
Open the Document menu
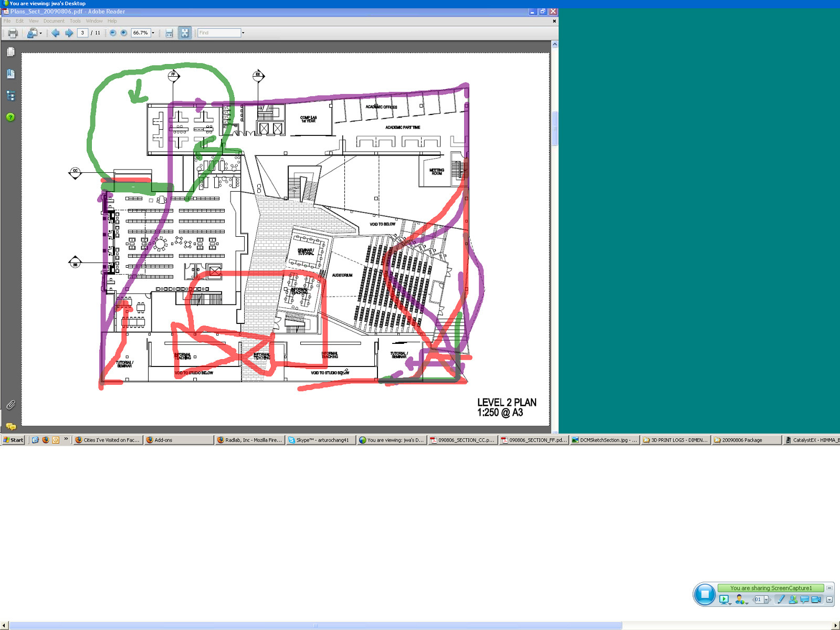[54, 21]
